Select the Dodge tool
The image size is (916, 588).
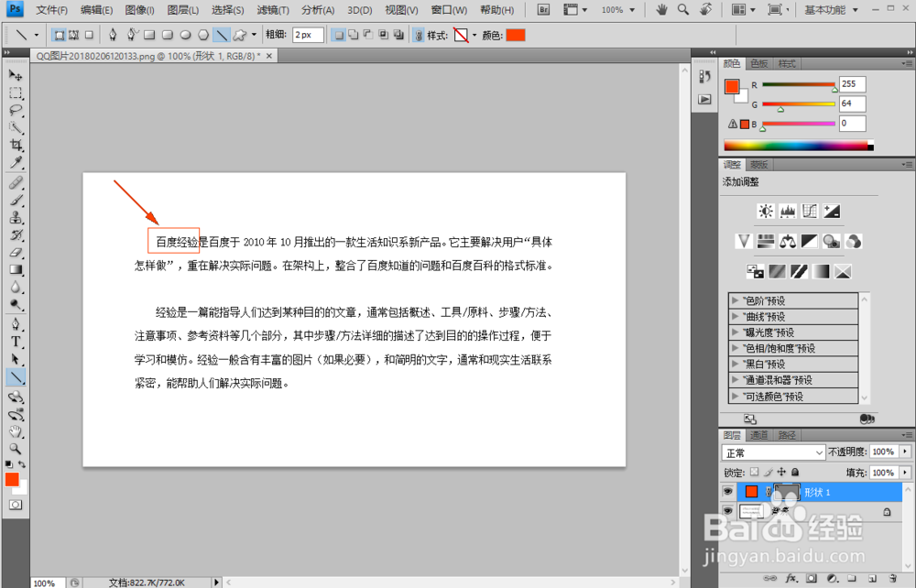pyautogui.click(x=16, y=305)
